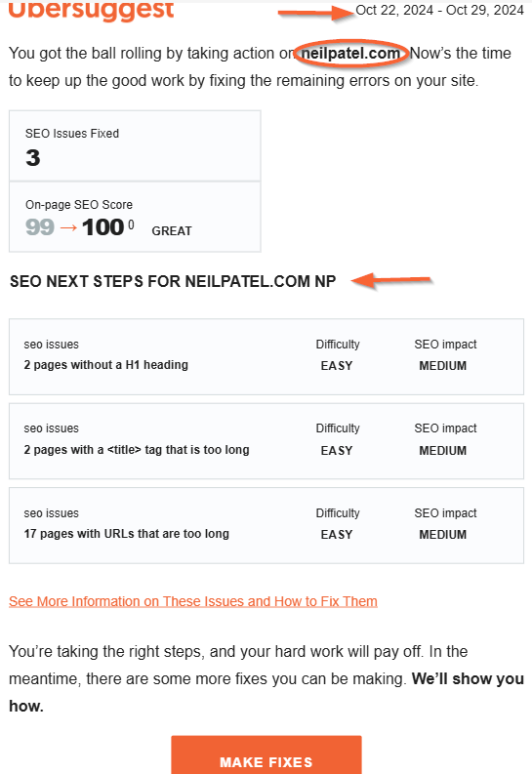Click the circled neilpatel.com domain text

click(350, 53)
